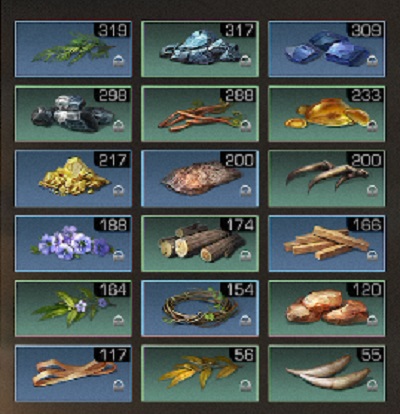Image resolution: width=400 pixels, height=414 pixels.
Task: Click the purple flowers item (188)
Action: [x=73, y=243]
